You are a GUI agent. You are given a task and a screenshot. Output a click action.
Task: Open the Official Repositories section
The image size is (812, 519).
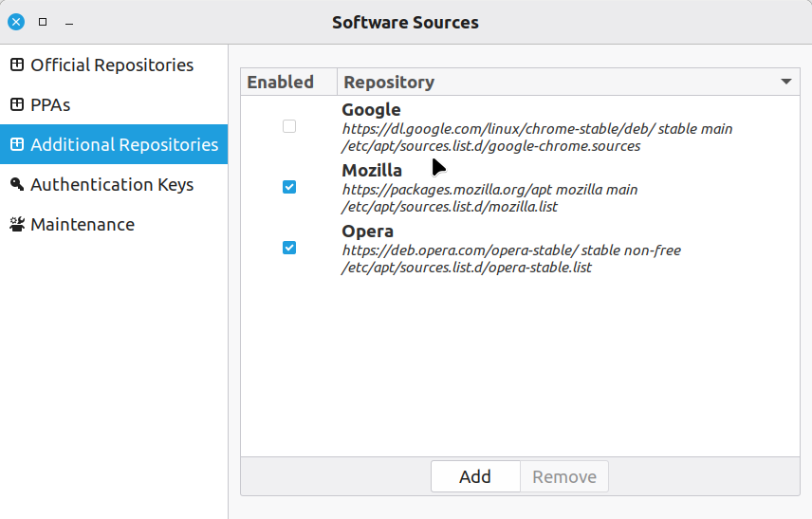pos(114,65)
